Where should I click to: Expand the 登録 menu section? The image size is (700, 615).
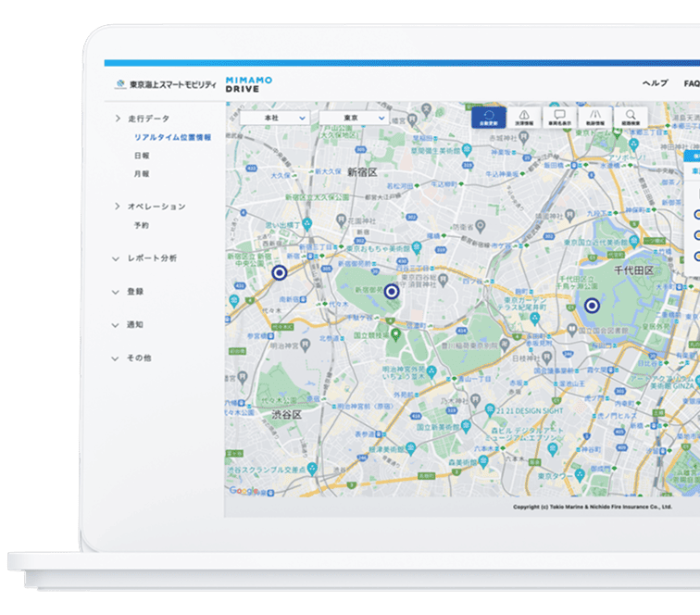[x=128, y=292]
